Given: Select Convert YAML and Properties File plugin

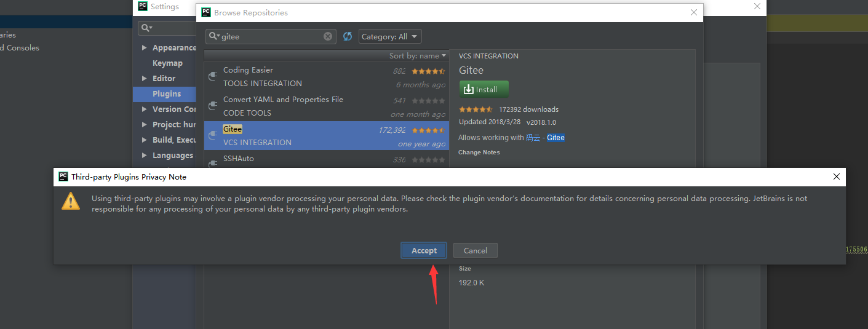Looking at the screenshot, I should 326,106.
